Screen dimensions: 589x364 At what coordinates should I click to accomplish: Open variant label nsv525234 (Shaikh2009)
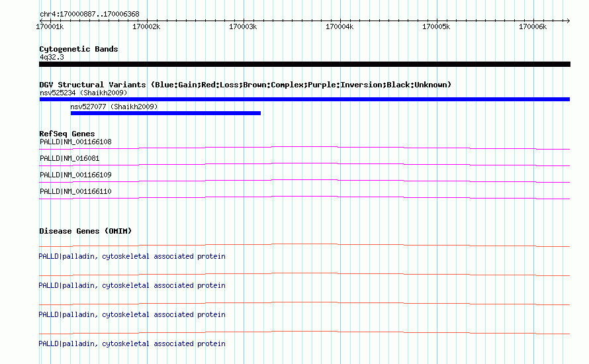coord(83,93)
